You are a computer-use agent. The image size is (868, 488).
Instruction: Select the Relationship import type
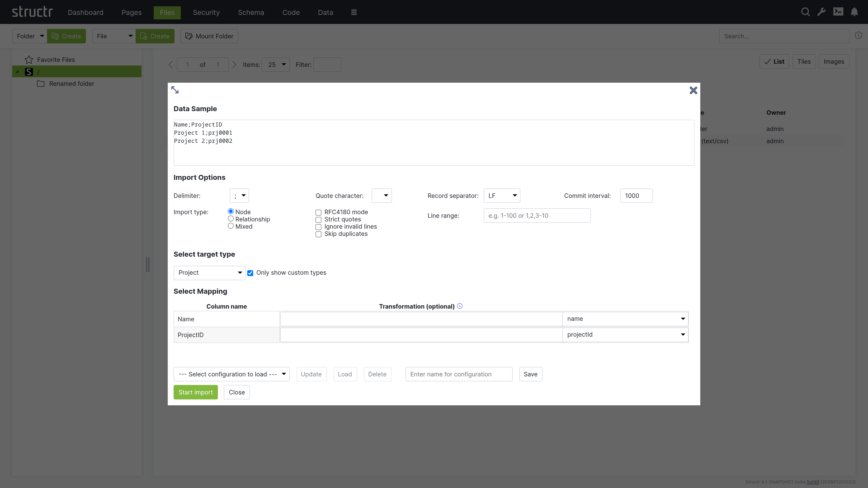pos(231,218)
